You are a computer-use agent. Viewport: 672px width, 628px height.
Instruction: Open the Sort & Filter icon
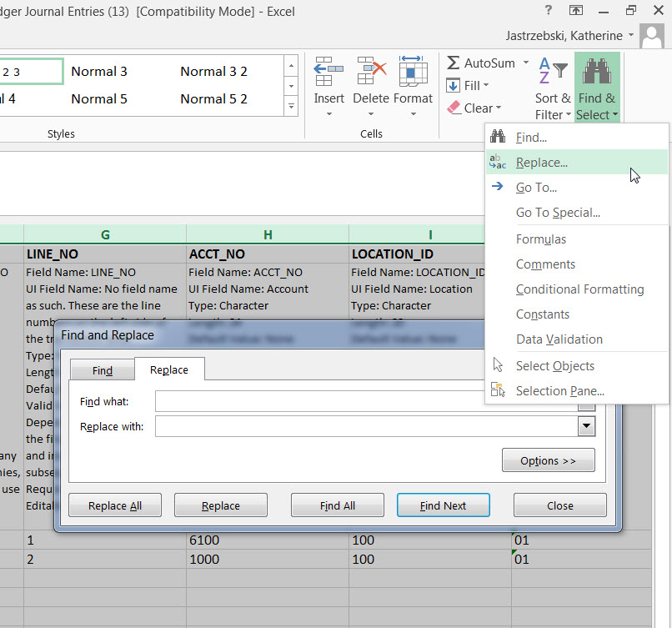tap(552, 73)
